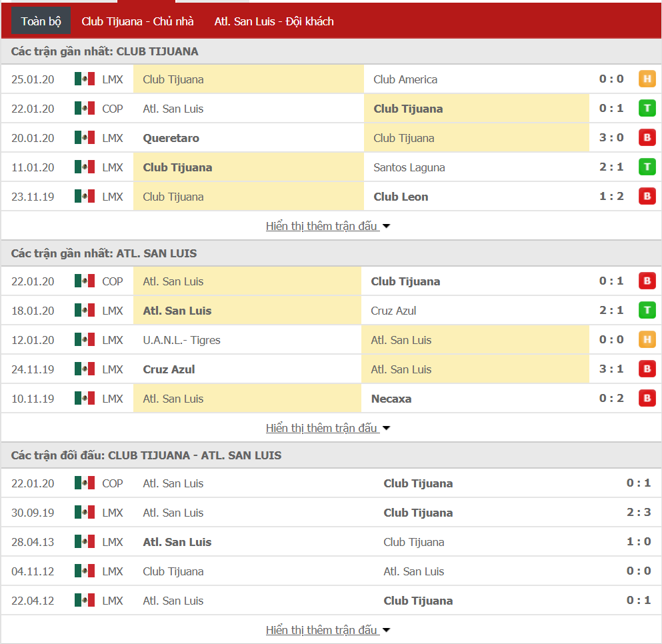662x644 pixels.
Task: Click the T win badge for San Luis vs Cruz Azul 18.01.20
Action: click(x=647, y=311)
